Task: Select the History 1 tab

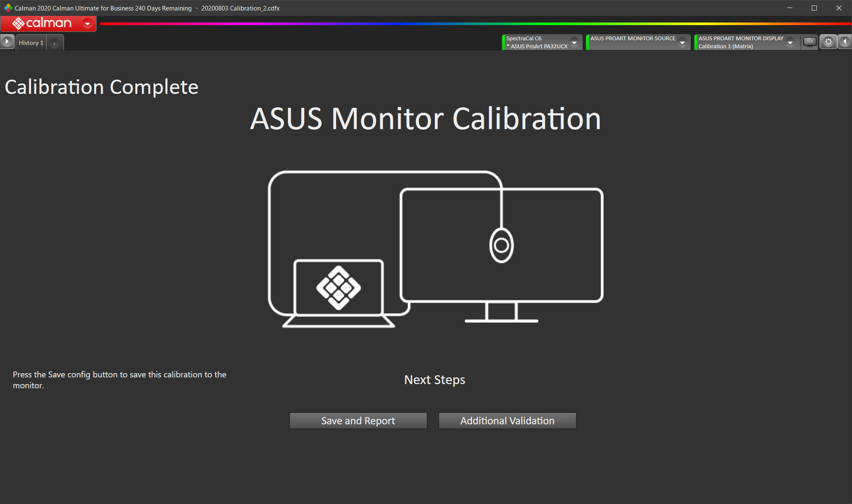Action: pos(31,43)
